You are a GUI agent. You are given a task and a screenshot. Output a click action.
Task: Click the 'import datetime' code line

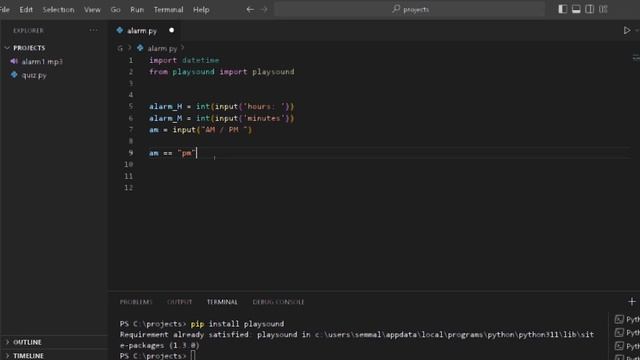(x=184, y=60)
